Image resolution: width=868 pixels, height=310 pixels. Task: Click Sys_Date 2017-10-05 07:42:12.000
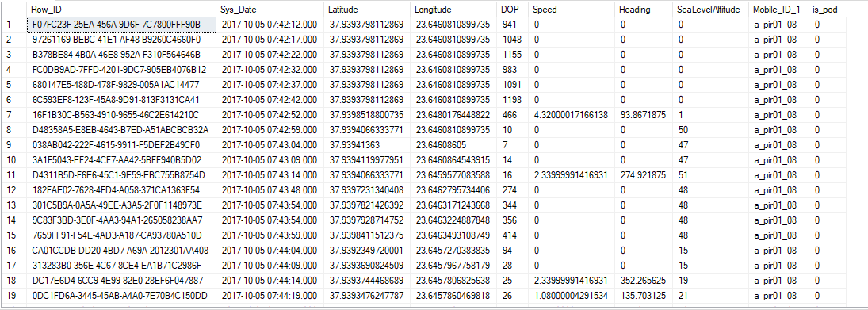(270, 25)
